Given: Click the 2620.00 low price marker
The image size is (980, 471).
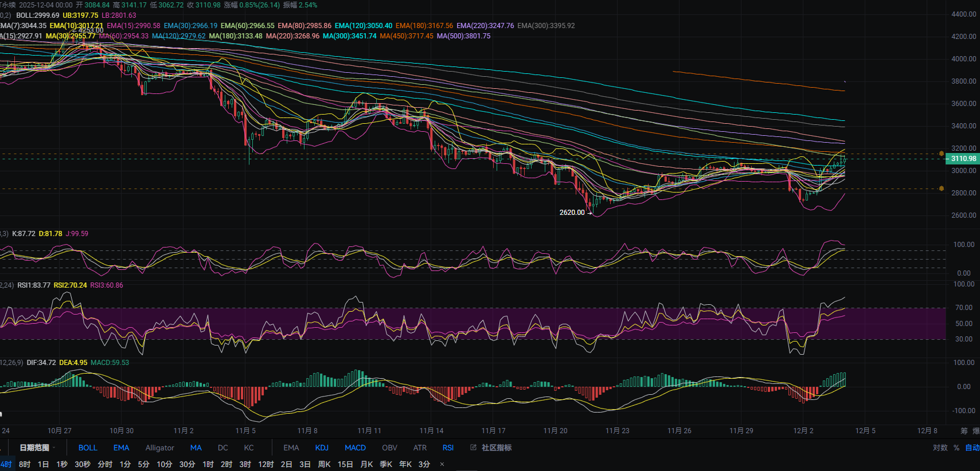Looking at the screenshot, I should 572,213.
